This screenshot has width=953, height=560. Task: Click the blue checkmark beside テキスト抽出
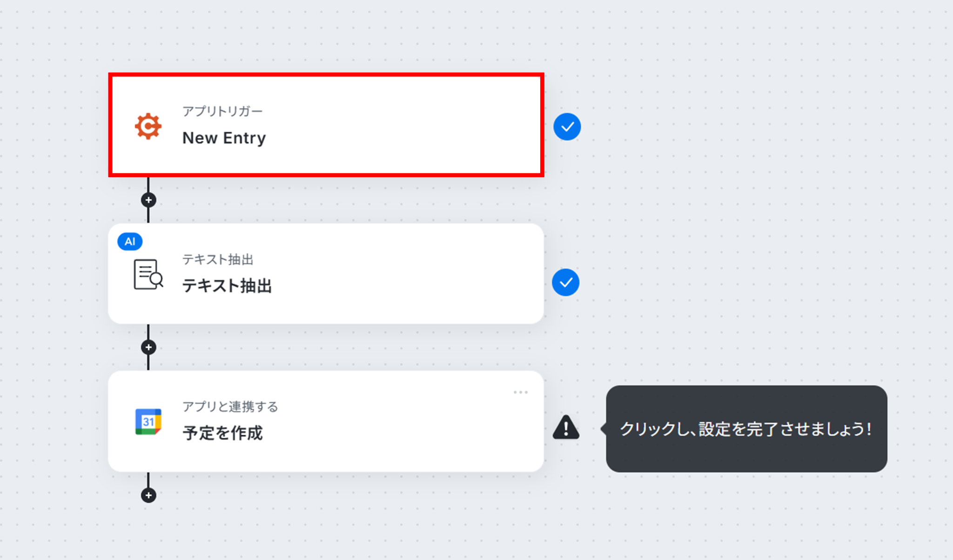coord(565,282)
